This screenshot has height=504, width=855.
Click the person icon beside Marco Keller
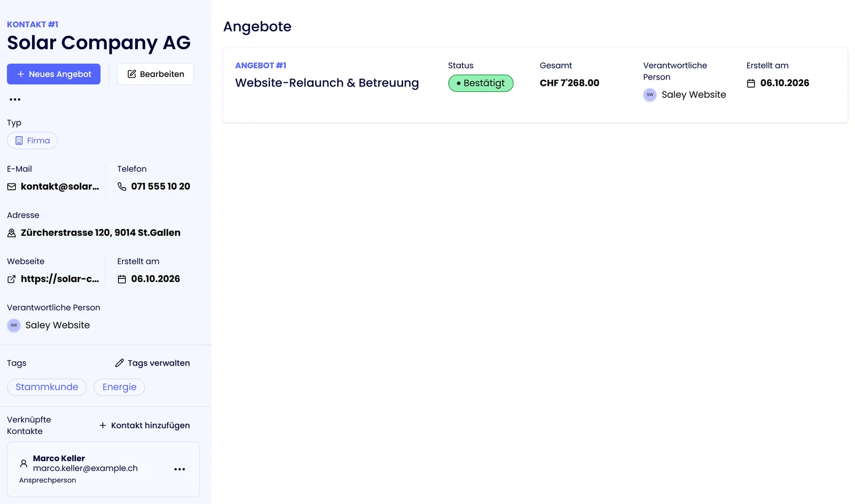pyautogui.click(x=24, y=463)
